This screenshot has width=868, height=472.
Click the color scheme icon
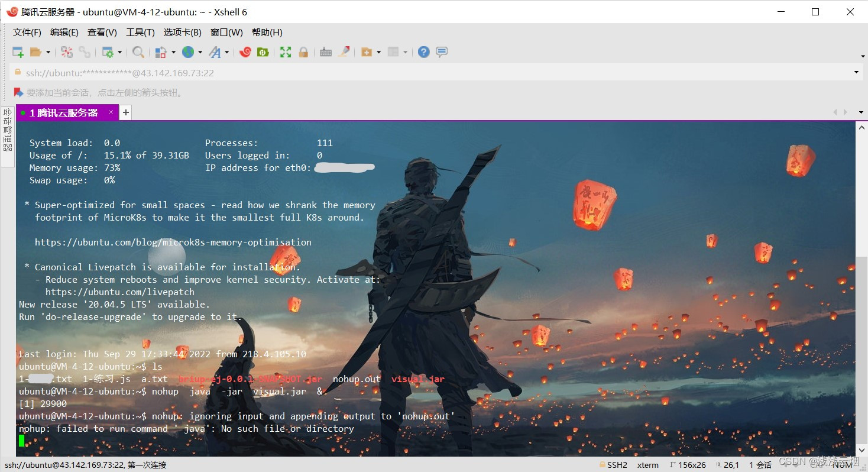161,52
